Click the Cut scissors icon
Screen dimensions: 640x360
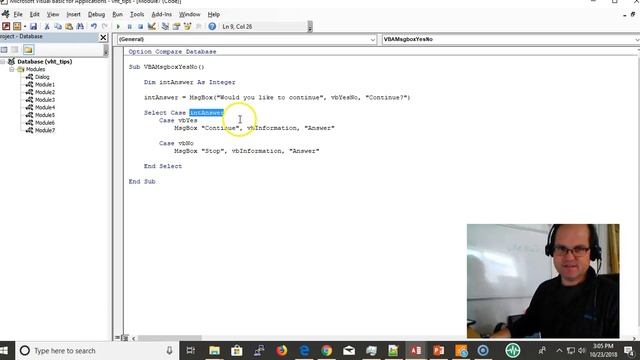point(47,27)
